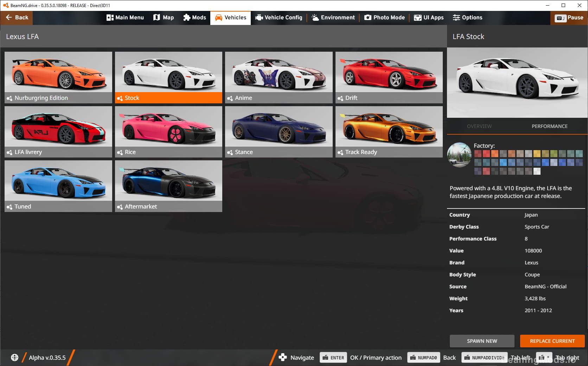Select the Vehicles tab
588x366 pixels.
pyautogui.click(x=231, y=18)
